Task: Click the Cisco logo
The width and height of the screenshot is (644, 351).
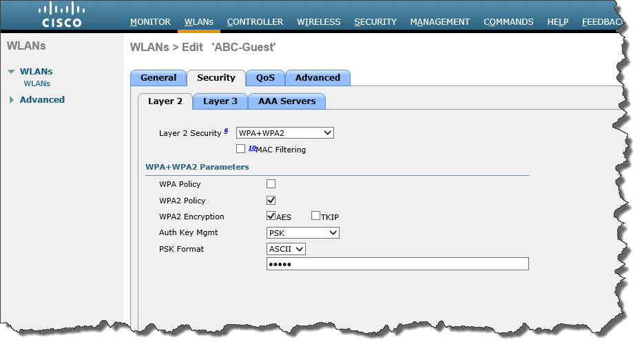Action: tap(61, 15)
